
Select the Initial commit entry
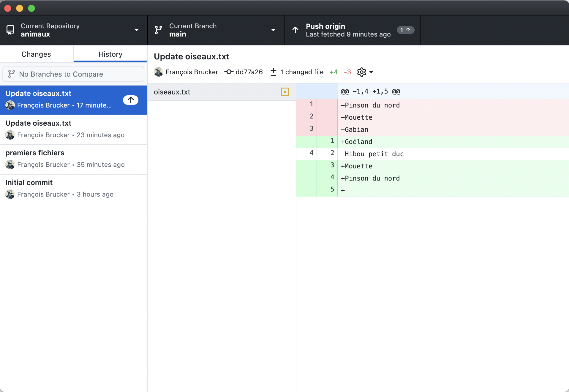click(x=74, y=189)
